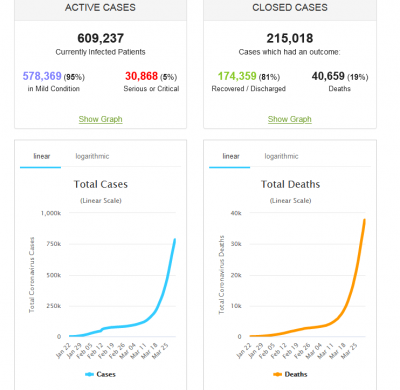The height and width of the screenshot is (390, 400).
Task: Open Show Graph link under Active Cases
Action: 100,119
